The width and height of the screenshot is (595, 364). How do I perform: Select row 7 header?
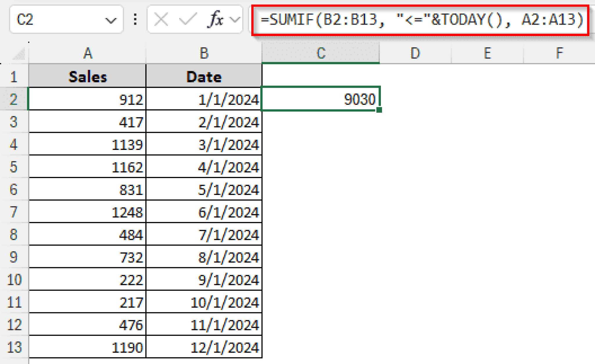14,212
